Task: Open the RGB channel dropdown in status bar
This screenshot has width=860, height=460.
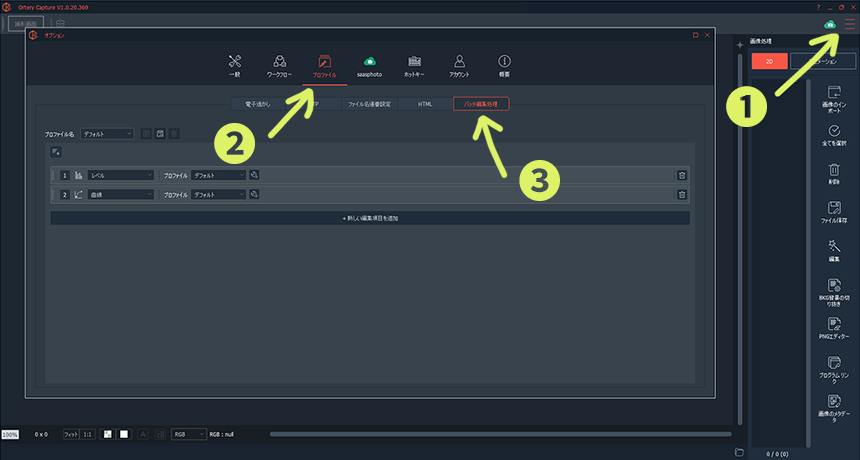Action: coord(188,434)
